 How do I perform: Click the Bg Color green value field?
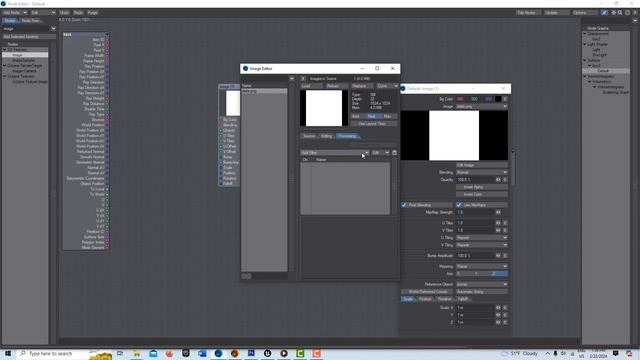pos(474,99)
